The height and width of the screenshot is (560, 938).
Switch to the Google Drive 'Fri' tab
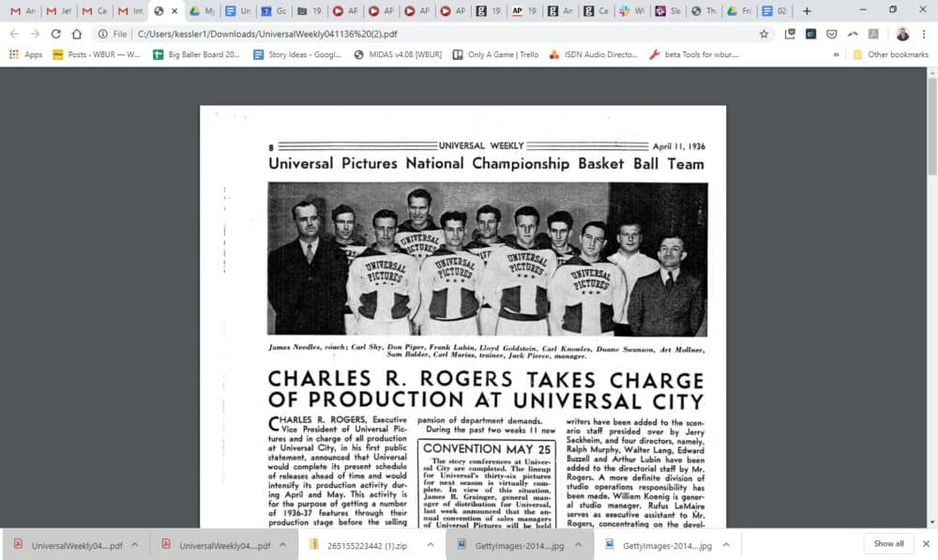coord(739,10)
